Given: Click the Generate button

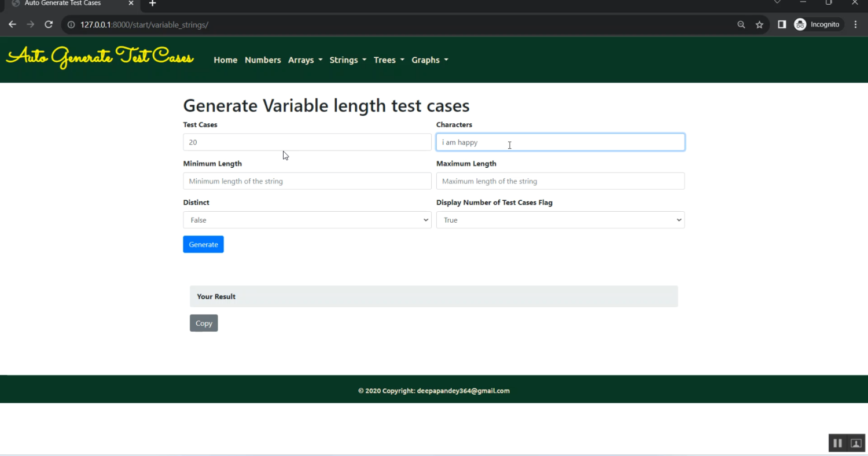Looking at the screenshot, I should [x=203, y=244].
